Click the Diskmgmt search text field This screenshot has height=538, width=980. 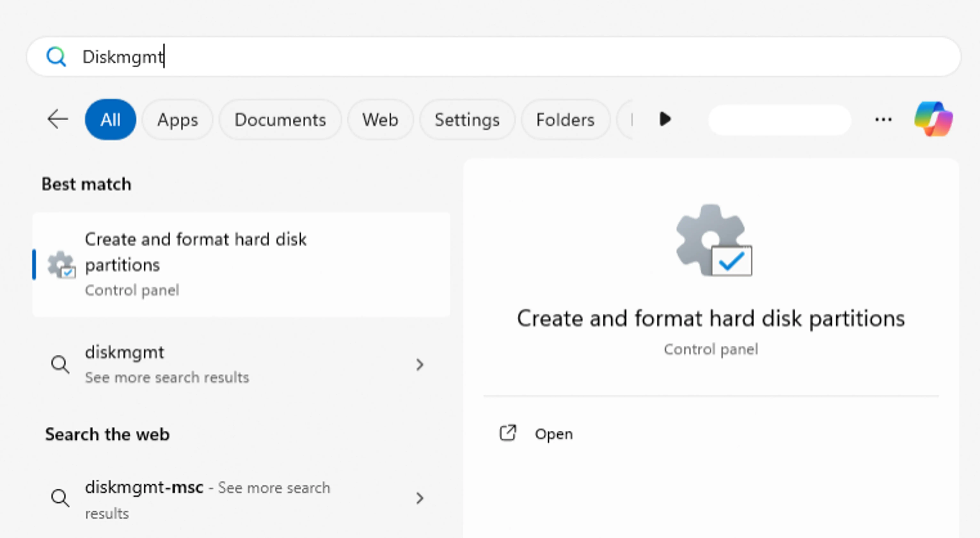[493, 57]
